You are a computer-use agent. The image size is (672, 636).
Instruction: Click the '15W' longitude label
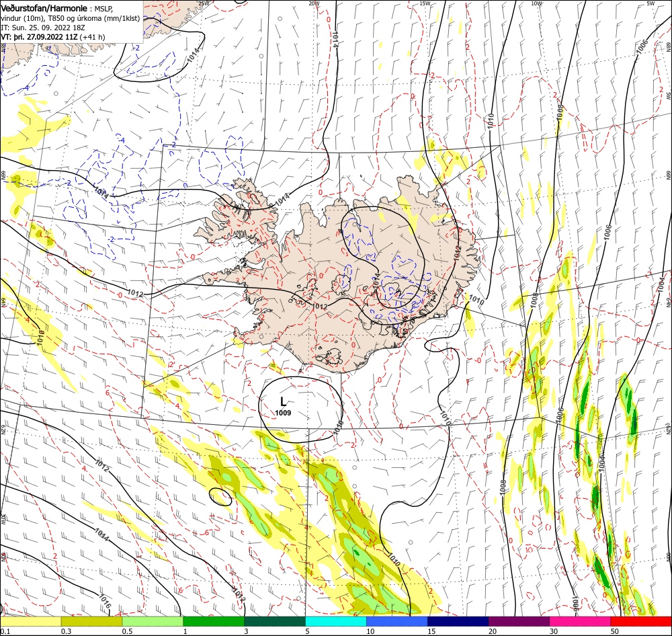425,3
